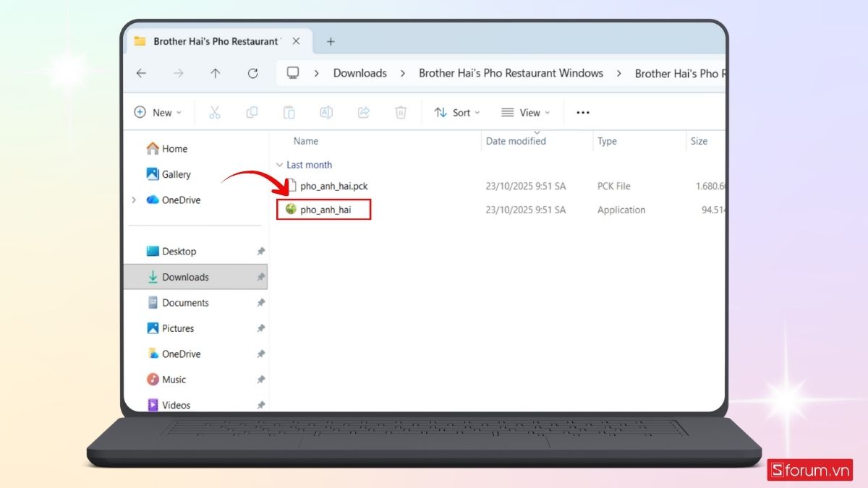Image resolution: width=868 pixels, height=488 pixels.
Task: Unpin Pictures using its pin icon
Action: [260, 328]
